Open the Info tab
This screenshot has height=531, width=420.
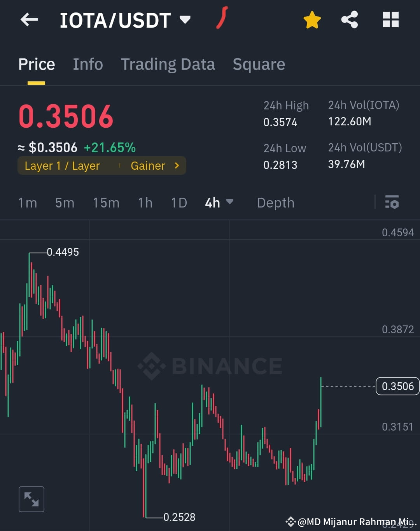tap(87, 64)
